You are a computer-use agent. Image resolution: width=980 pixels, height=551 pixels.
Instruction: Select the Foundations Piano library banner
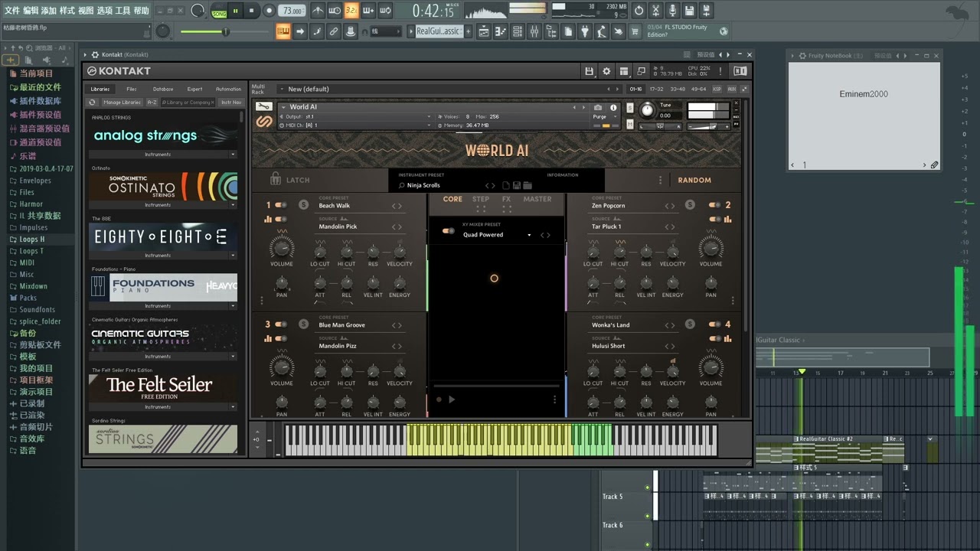point(163,287)
